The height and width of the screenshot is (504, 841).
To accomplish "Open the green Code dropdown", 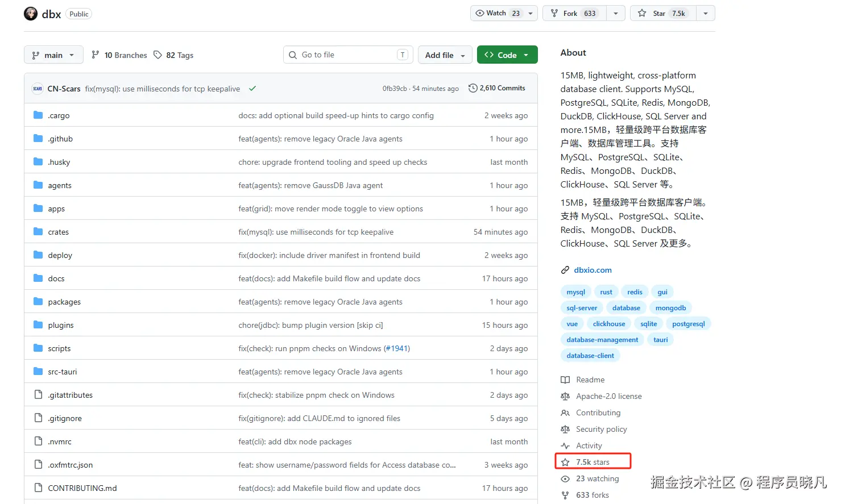I will pyautogui.click(x=507, y=55).
